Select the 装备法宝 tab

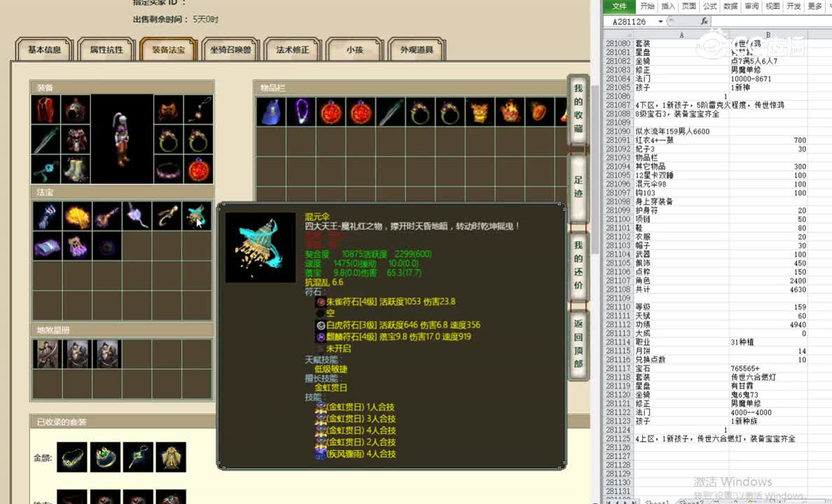click(x=169, y=49)
